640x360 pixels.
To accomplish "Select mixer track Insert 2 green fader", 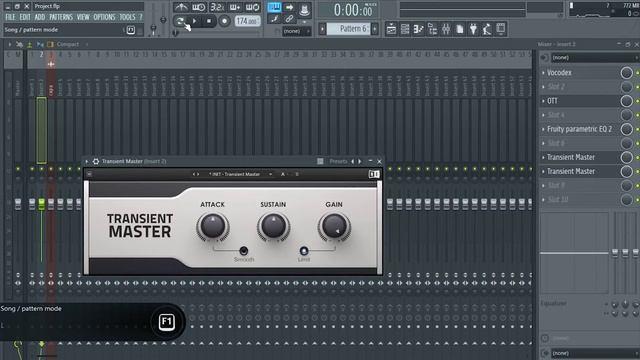I will pyautogui.click(x=41, y=204).
